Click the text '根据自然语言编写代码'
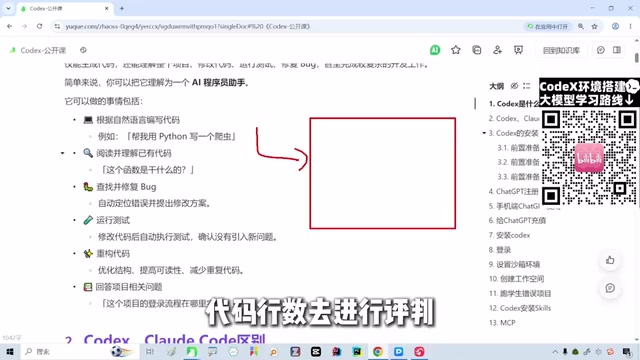This screenshot has height=360, width=640. (x=138, y=120)
